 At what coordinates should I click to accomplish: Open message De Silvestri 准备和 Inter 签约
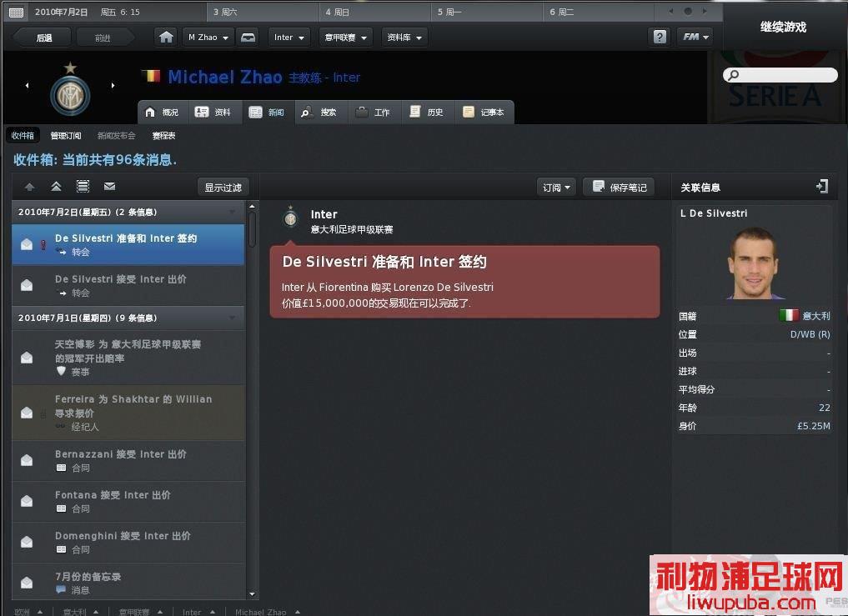click(128, 244)
